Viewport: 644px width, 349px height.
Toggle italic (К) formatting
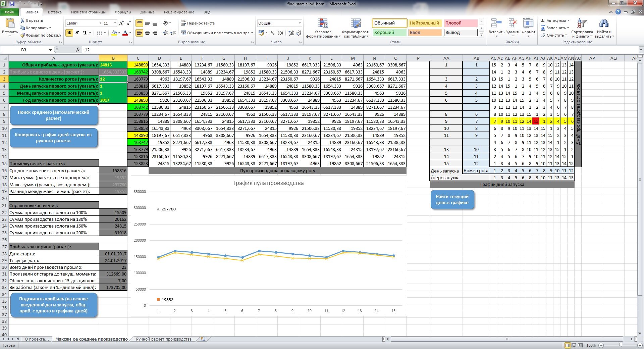point(77,33)
